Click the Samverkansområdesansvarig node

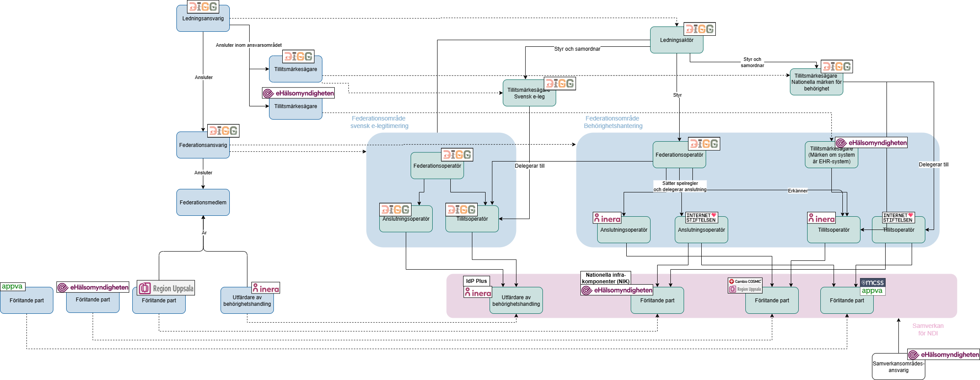898,368
